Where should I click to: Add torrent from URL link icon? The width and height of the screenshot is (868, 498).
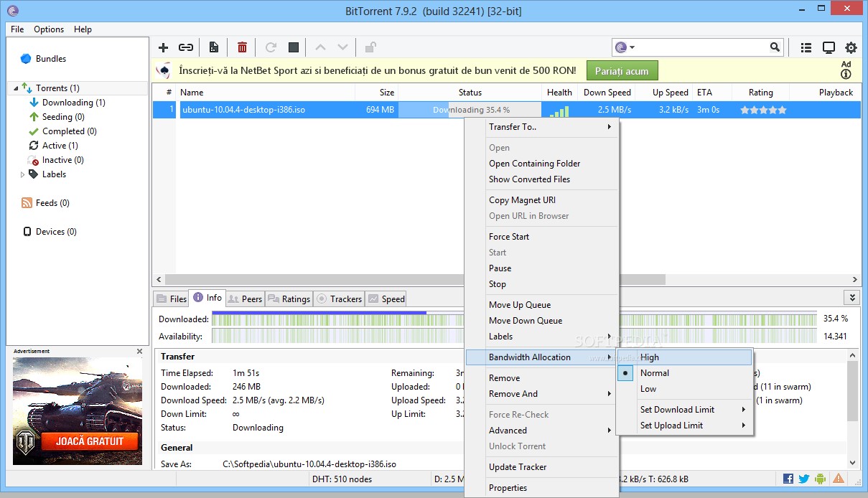click(x=186, y=47)
